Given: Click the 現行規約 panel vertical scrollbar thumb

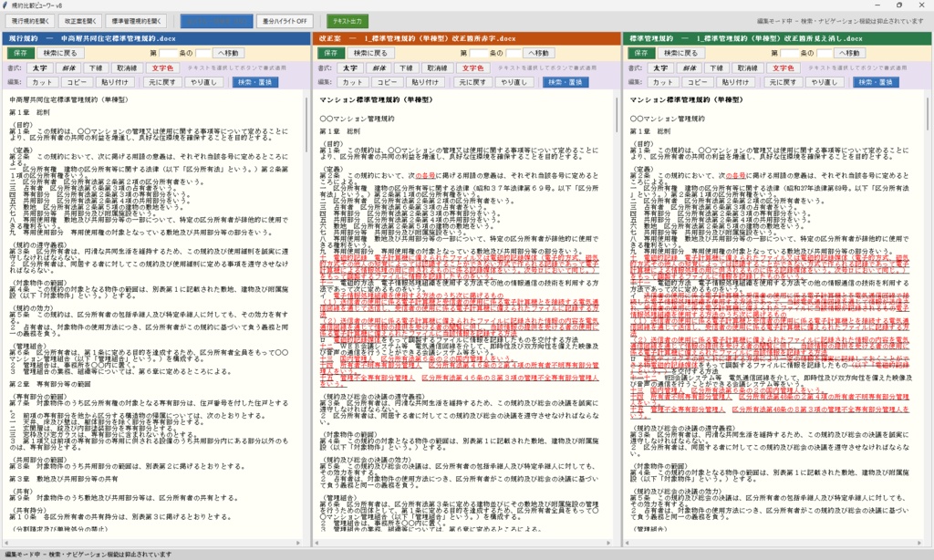Looking at the screenshot, I should [306, 124].
